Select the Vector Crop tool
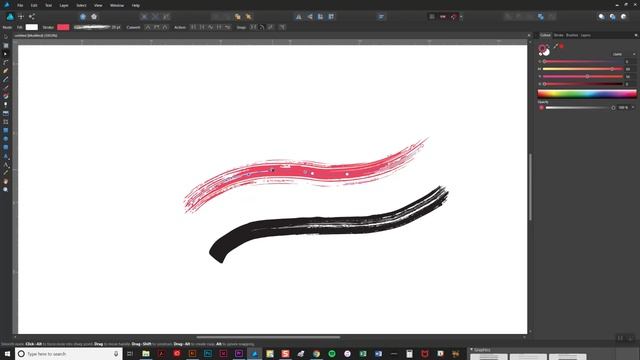Image resolution: width=640 pixels, height=360 pixels. tap(5, 122)
